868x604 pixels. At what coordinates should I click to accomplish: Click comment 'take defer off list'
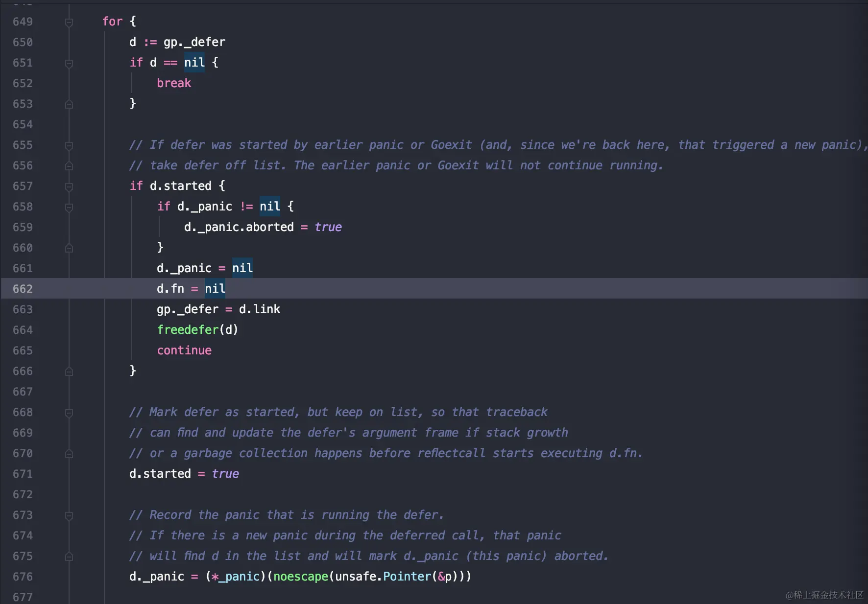[217, 165]
